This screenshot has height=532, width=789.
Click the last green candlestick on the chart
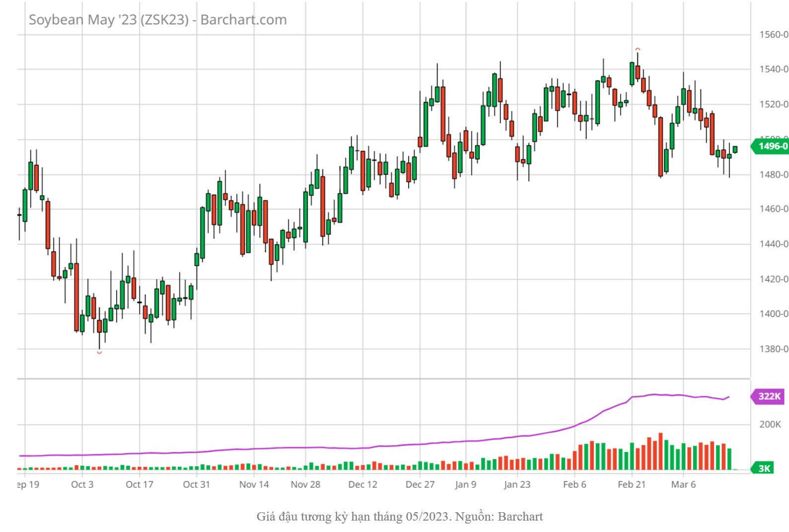pos(735,149)
